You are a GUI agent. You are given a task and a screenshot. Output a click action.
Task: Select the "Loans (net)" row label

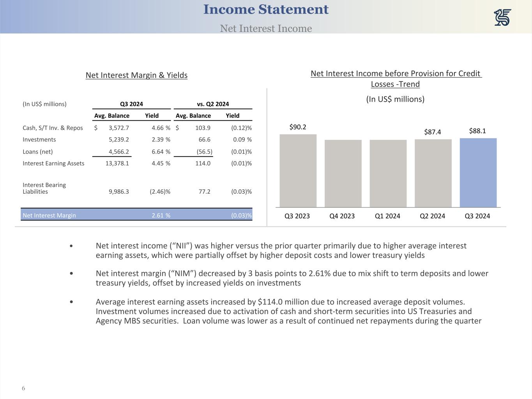(x=38, y=152)
